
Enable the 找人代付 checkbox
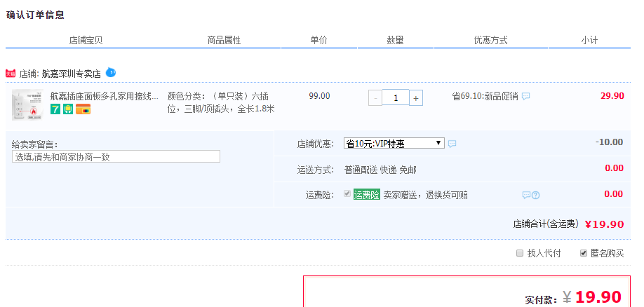click(520, 253)
